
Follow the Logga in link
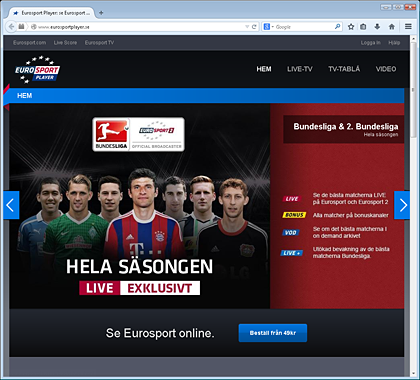[x=370, y=43]
